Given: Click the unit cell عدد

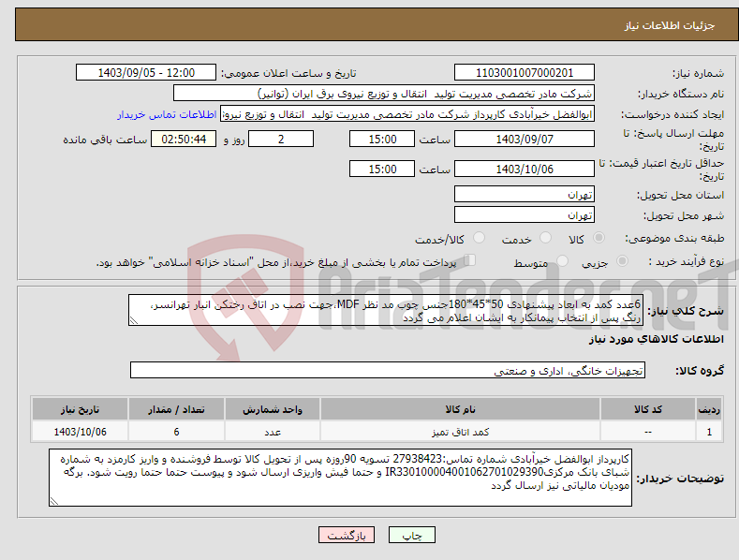Looking at the screenshot, I should point(273,432).
